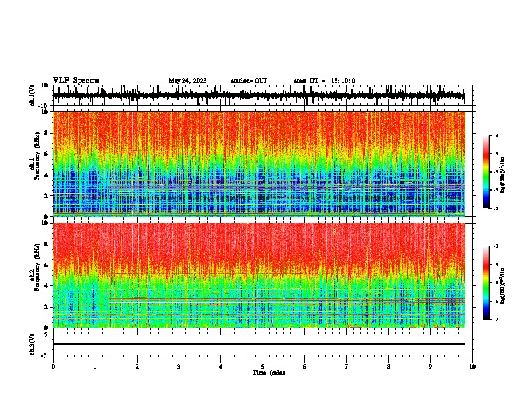Click the '6' kHz tick on ch.1 spectrogram

point(47,154)
